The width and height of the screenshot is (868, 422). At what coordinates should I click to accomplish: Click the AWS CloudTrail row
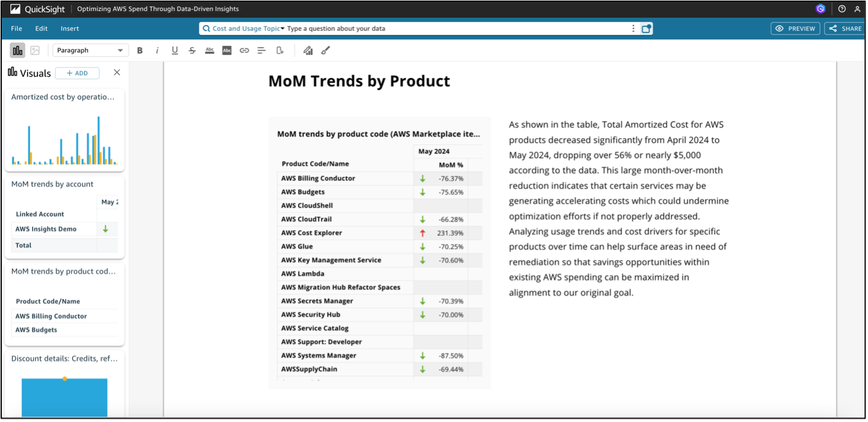tap(380, 219)
